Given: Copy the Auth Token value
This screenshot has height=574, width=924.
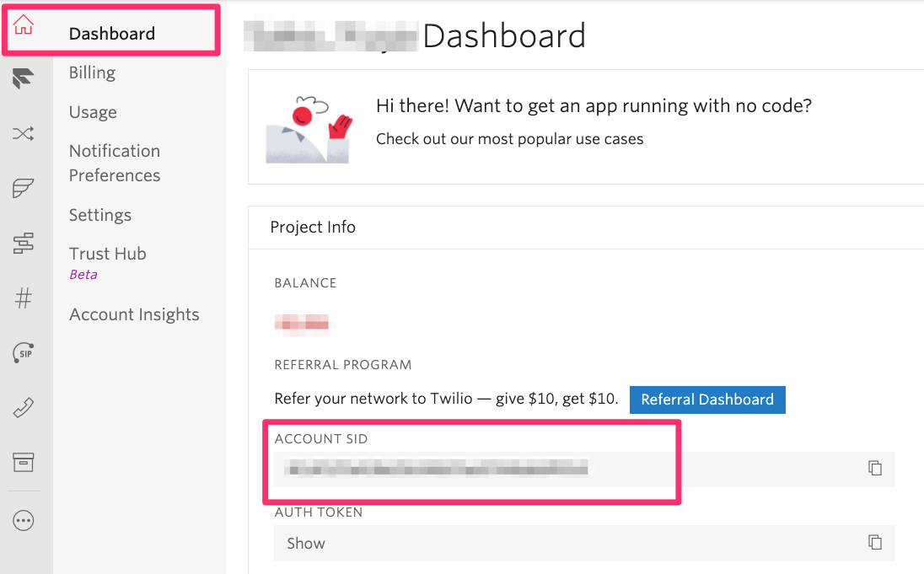Looking at the screenshot, I should [875, 543].
